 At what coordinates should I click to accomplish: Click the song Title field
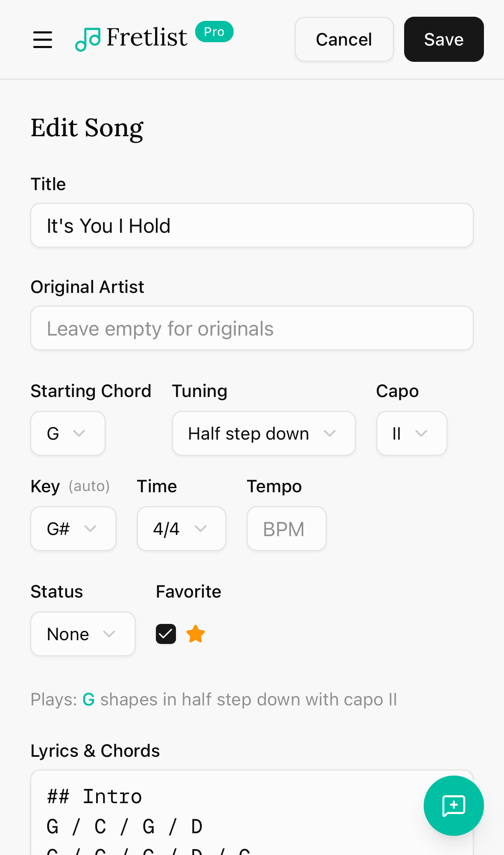[x=252, y=225]
